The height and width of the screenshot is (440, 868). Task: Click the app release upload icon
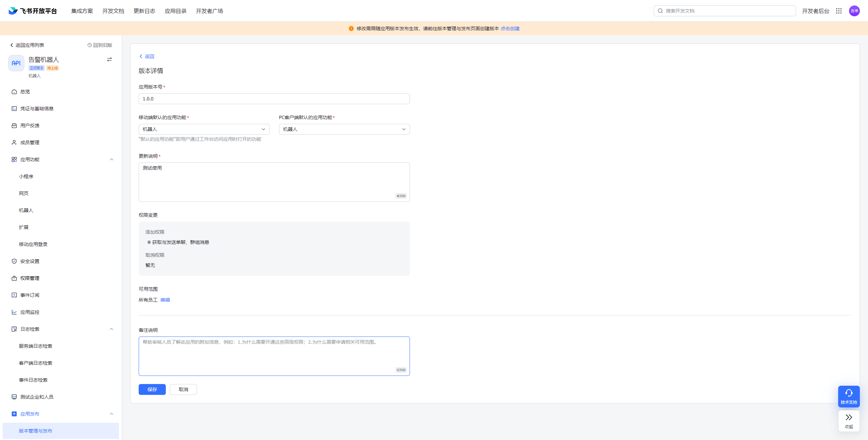coord(14,414)
